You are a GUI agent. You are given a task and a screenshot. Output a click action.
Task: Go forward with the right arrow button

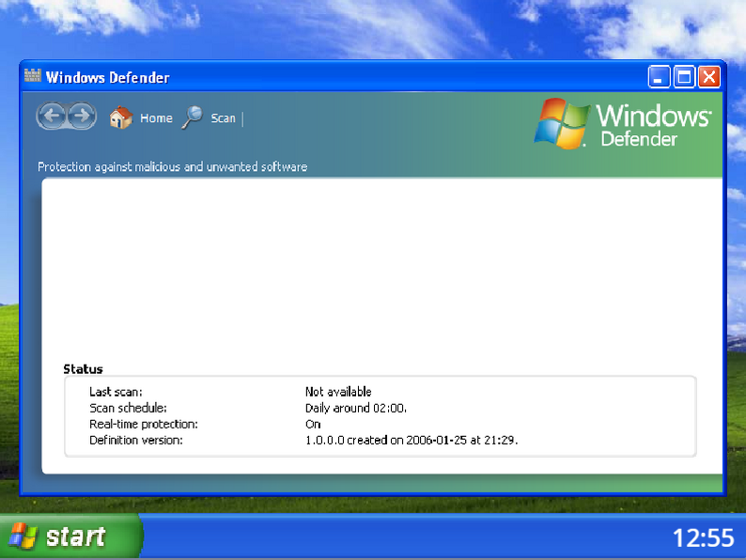tap(82, 116)
